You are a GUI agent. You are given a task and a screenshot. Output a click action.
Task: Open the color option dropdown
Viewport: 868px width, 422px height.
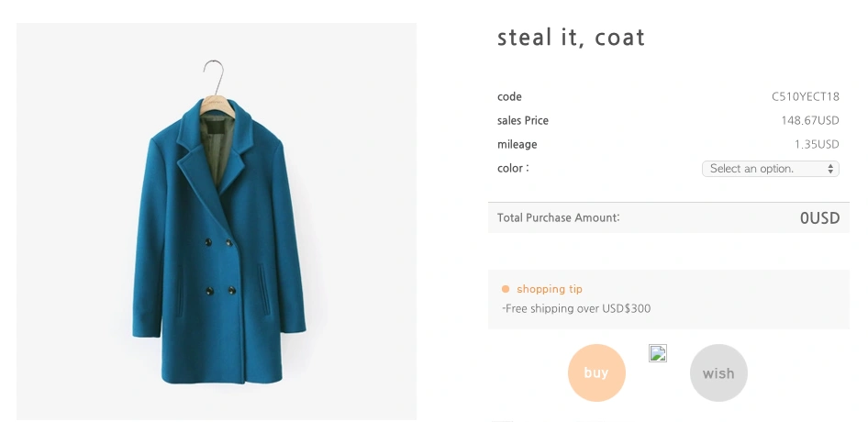pos(770,169)
